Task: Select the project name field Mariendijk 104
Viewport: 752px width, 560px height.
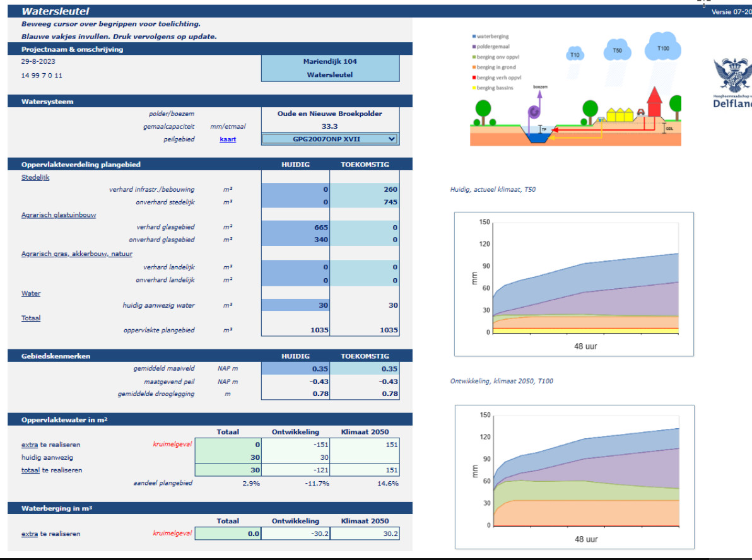Action: coord(331,61)
